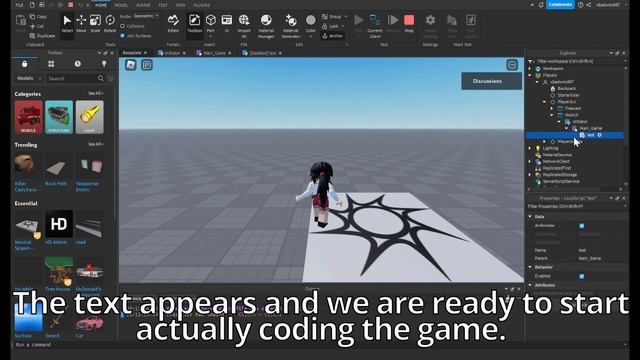Open Toolbox Marketplace bag tab
This screenshot has height=360, width=640.
click(24, 64)
